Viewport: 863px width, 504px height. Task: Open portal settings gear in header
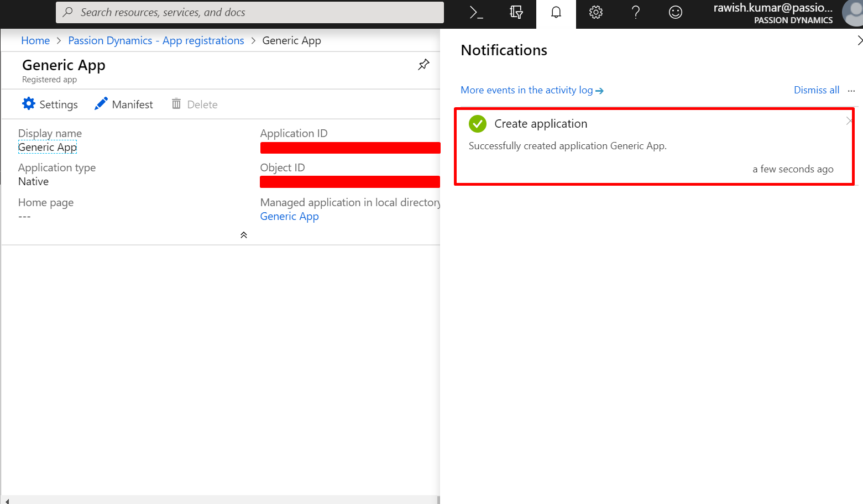coord(596,13)
